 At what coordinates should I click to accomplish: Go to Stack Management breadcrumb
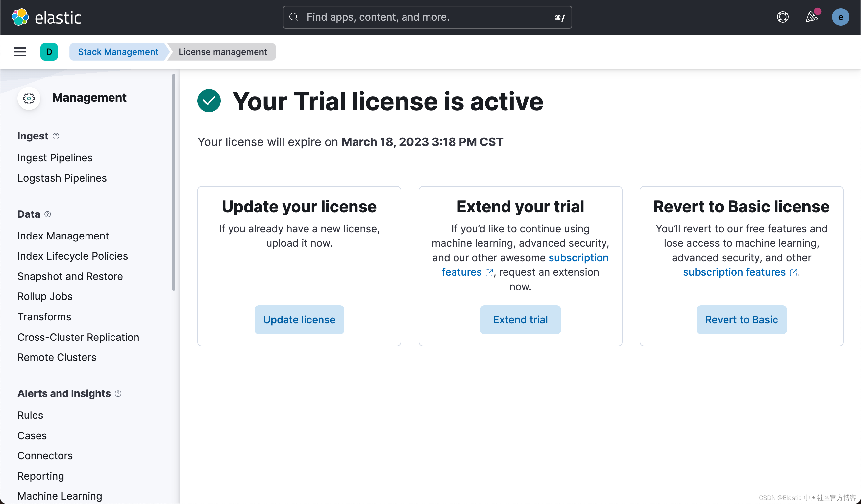tap(118, 52)
